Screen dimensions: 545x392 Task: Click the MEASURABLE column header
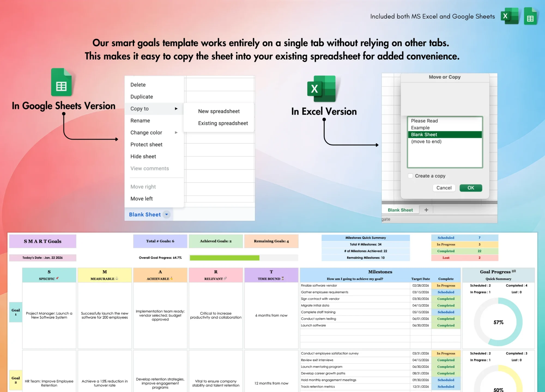[x=105, y=275]
